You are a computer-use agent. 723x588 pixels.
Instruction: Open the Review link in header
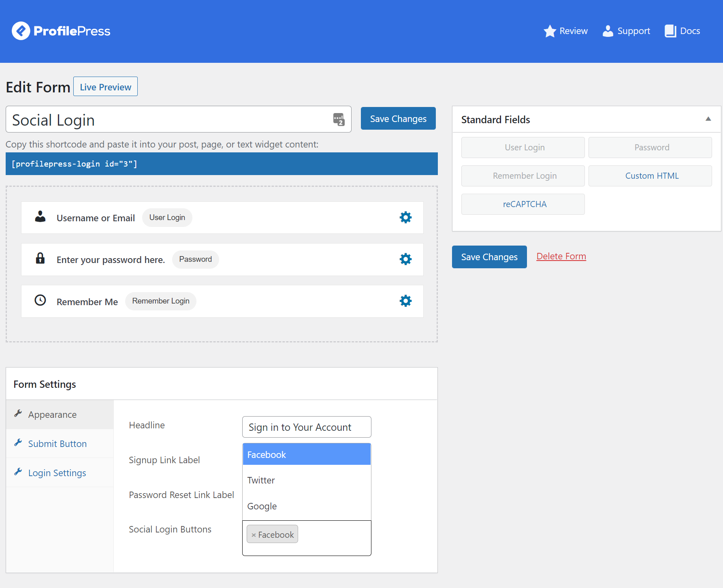point(565,31)
